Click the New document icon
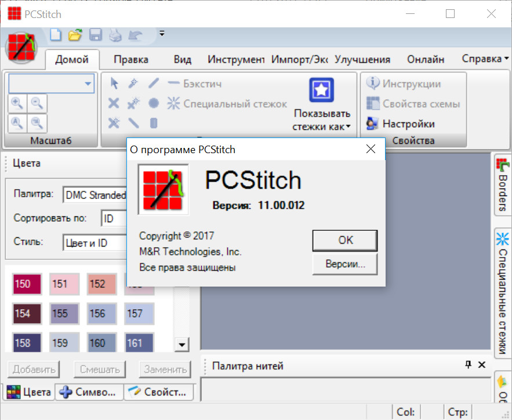512x420 pixels. pyautogui.click(x=56, y=35)
